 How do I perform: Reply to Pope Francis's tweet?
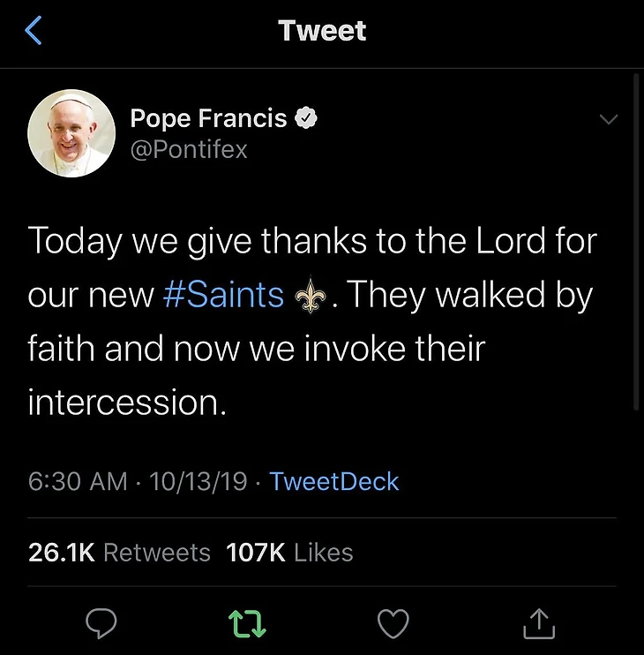click(101, 624)
